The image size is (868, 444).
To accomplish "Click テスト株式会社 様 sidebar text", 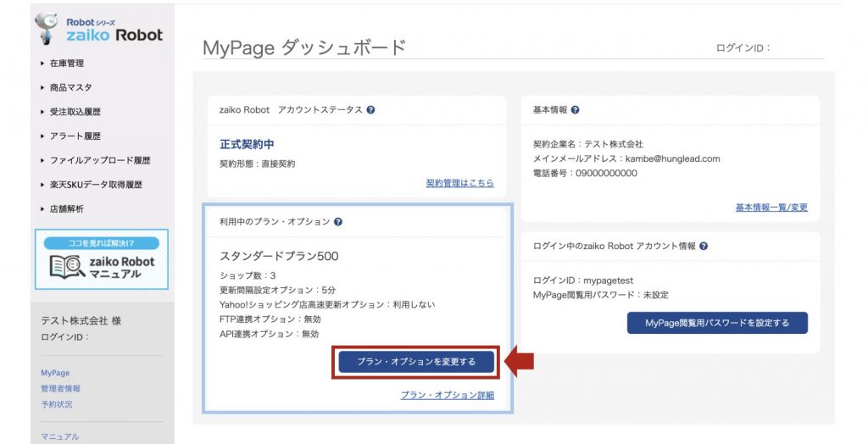I will click(81, 320).
